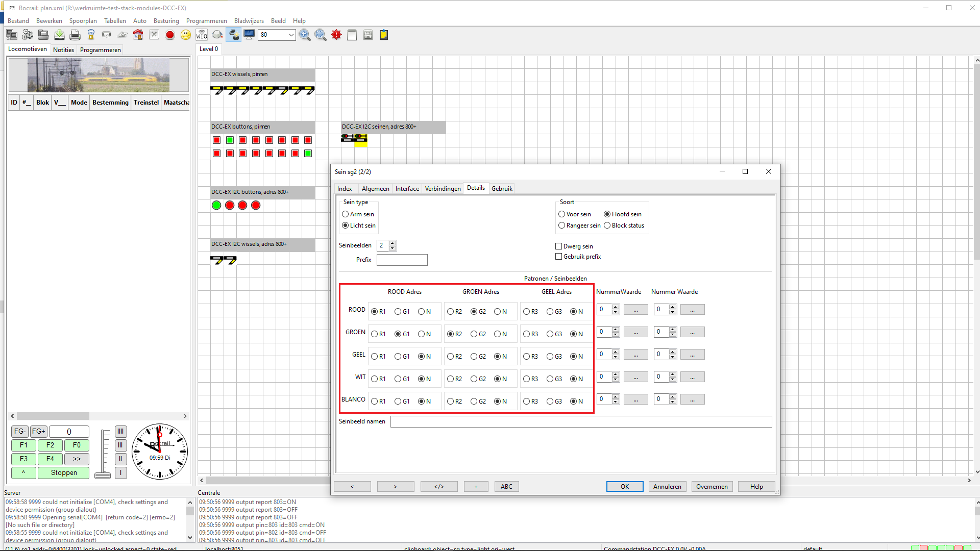Select the Voor sein radio button
The image size is (980, 551).
click(x=562, y=214)
